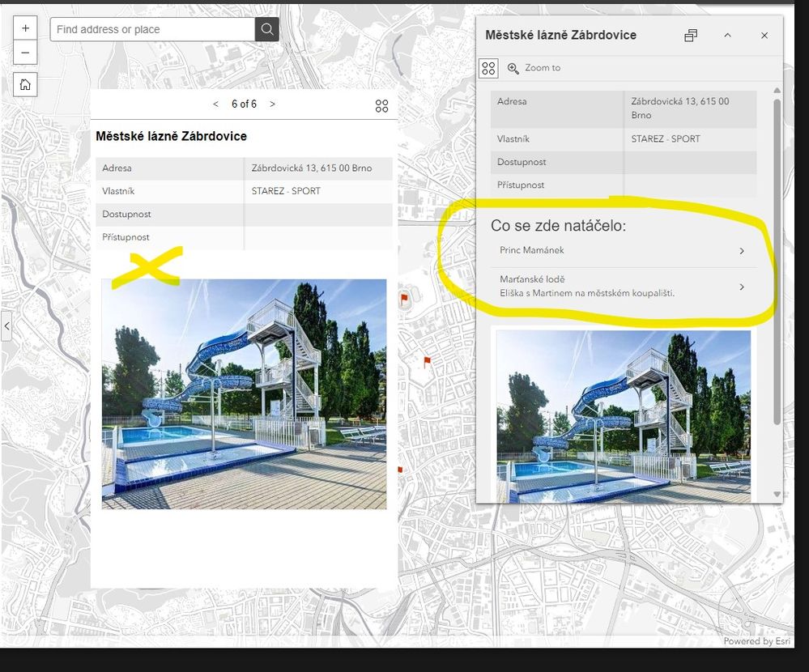Click the 'STAREZ - SPORT' value in left panel
Image resolution: width=809 pixels, height=672 pixels.
pos(286,191)
